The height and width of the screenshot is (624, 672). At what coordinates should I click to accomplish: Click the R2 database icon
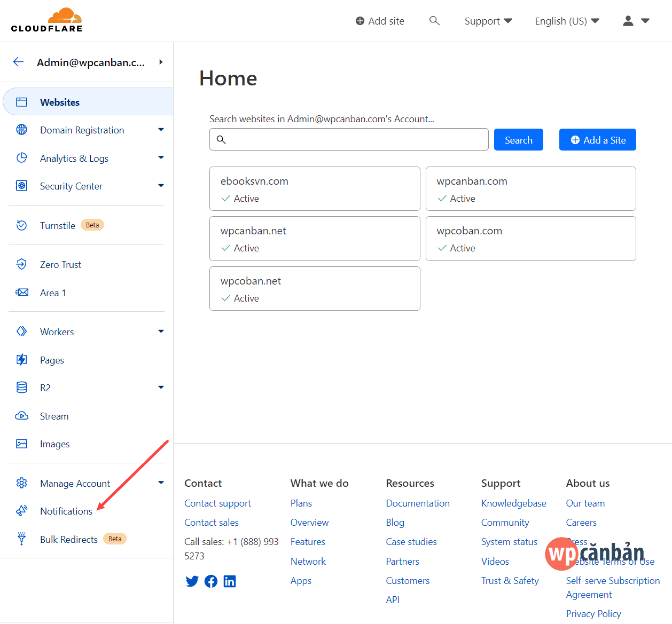coord(21,388)
